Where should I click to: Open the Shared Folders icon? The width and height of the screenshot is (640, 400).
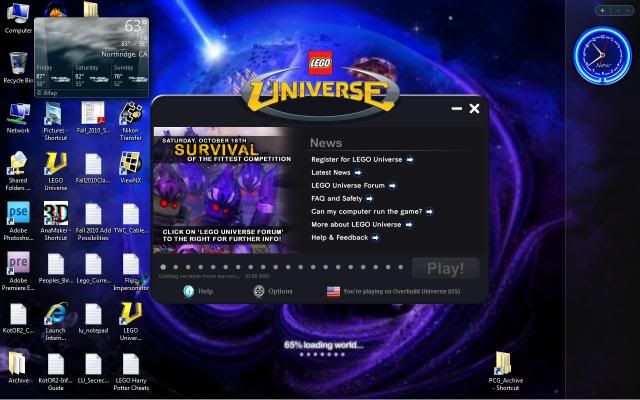click(18, 171)
